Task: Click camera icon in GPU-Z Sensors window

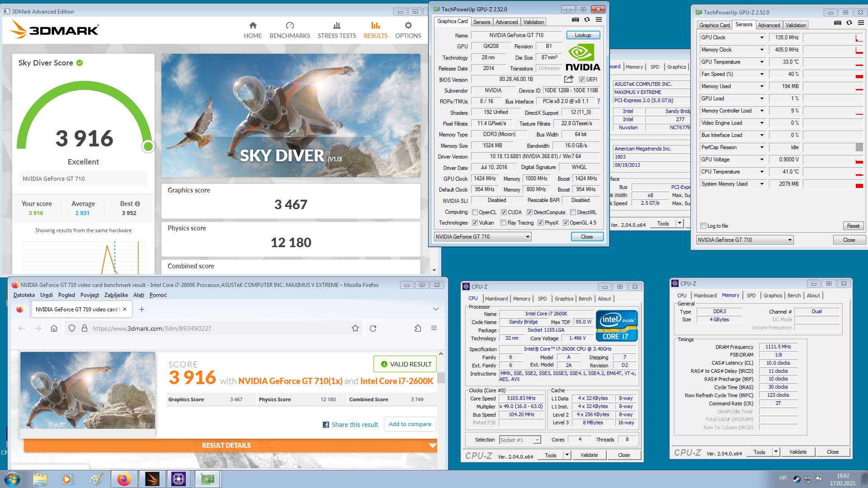Action: coord(837,23)
